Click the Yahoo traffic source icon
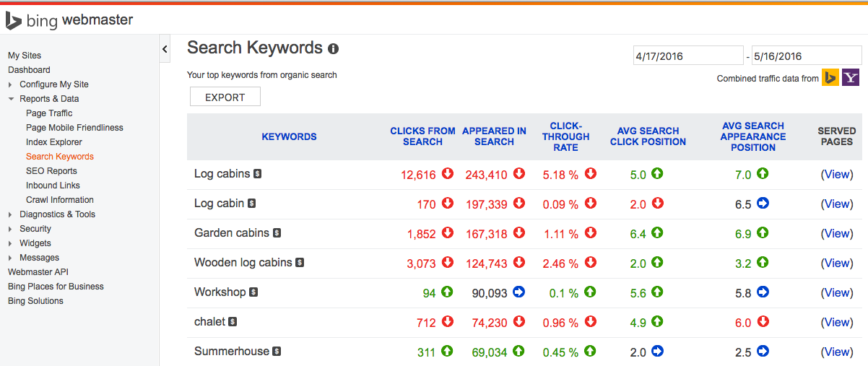The height and width of the screenshot is (366, 868). pos(851,78)
